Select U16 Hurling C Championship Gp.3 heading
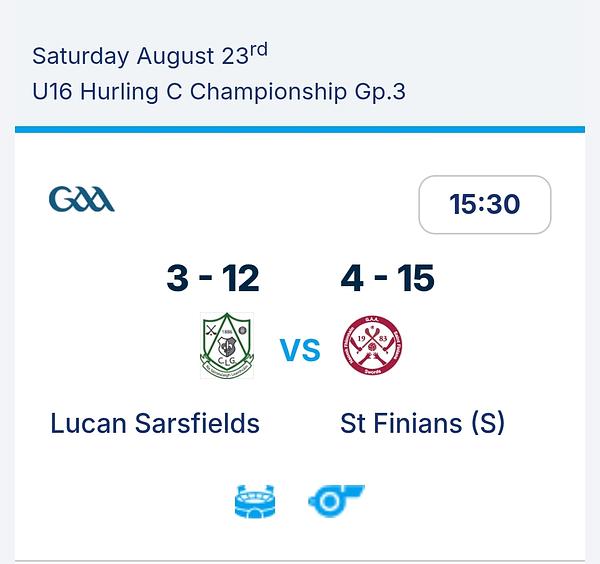The image size is (600, 564). [x=218, y=92]
